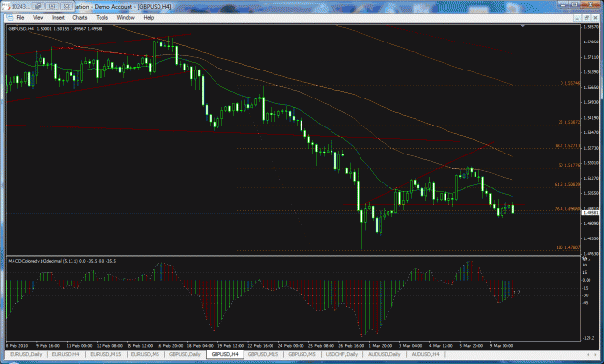Select the Fibonacci 76.4 level label
604x364 pixels.
[567, 209]
